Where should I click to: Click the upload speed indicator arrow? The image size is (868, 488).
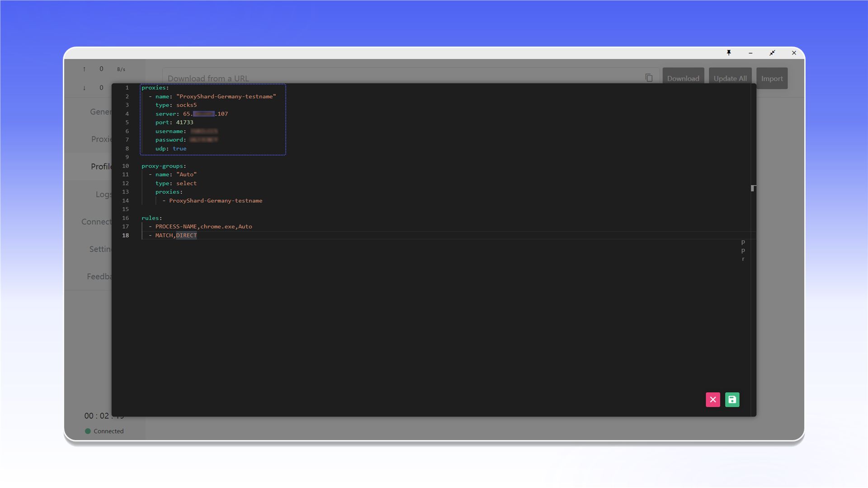pos(84,69)
